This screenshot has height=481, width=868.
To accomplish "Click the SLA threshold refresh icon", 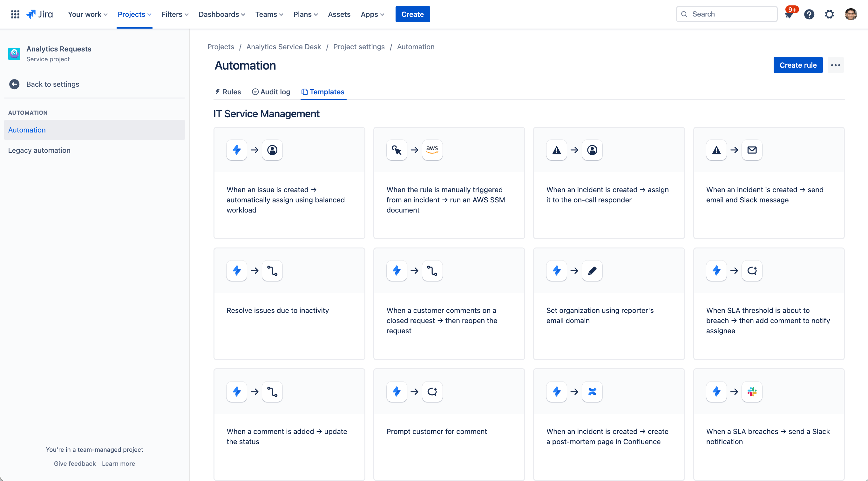I will (752, 271).
